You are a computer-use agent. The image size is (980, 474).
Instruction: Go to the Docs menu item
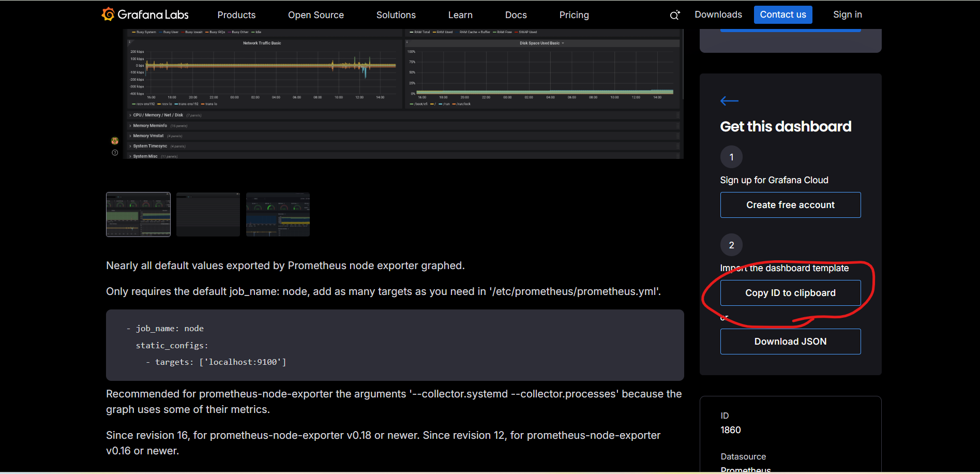coord(516,15)
